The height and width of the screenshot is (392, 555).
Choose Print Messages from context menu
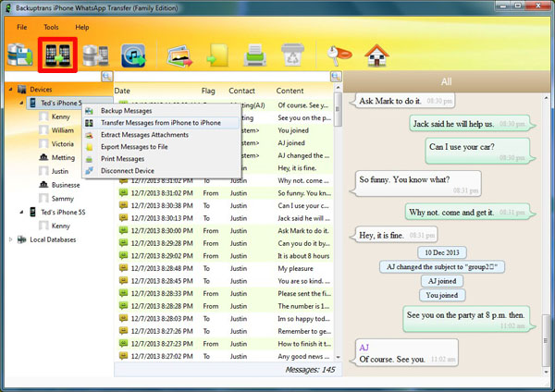(161, 159)
